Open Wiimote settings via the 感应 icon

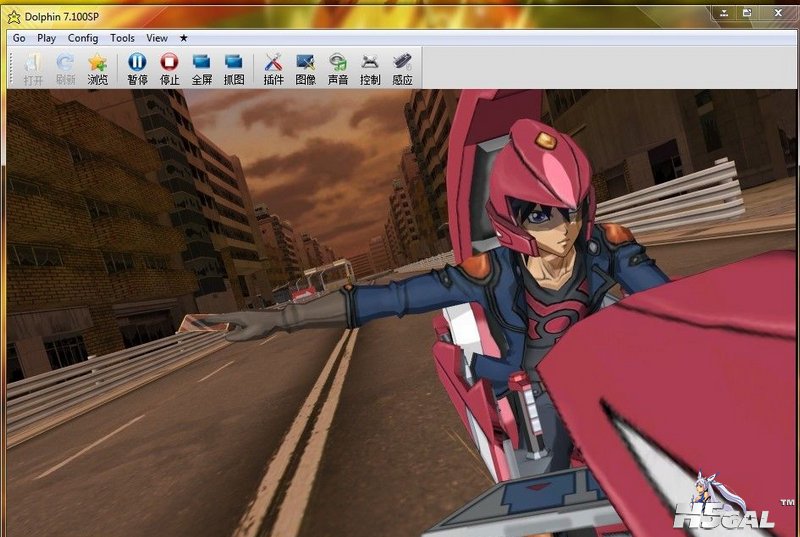click(x=402, y=68)
